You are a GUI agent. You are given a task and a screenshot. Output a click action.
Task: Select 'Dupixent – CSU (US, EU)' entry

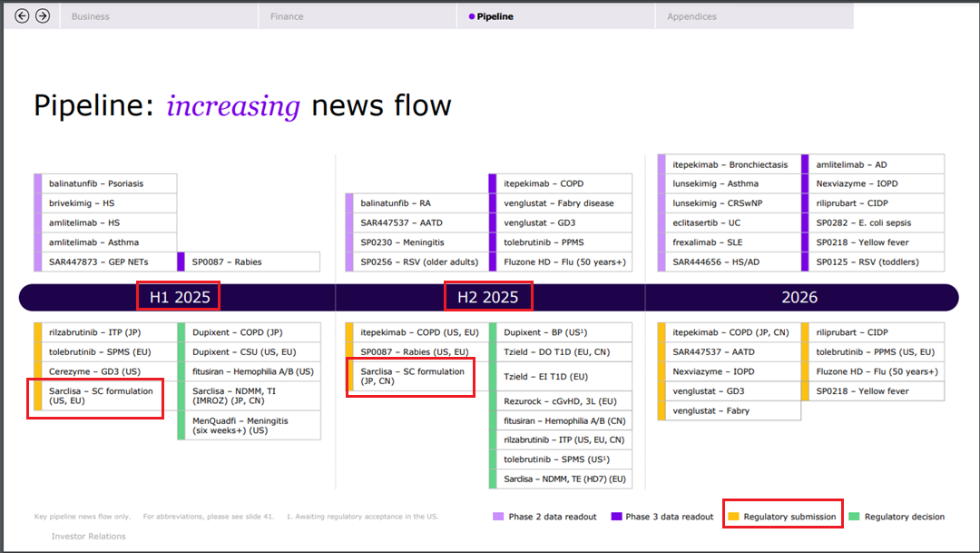tap(249, 352)
